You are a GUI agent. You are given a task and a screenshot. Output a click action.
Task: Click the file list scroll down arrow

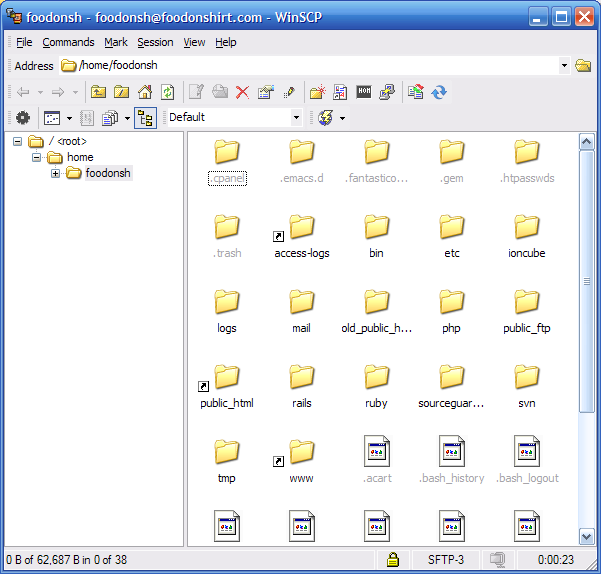coord(586,536)
